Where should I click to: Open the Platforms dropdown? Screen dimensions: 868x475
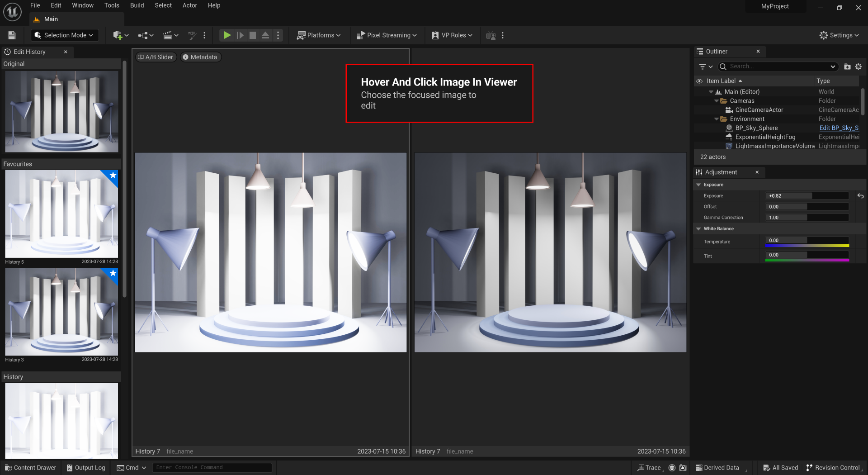319,35
